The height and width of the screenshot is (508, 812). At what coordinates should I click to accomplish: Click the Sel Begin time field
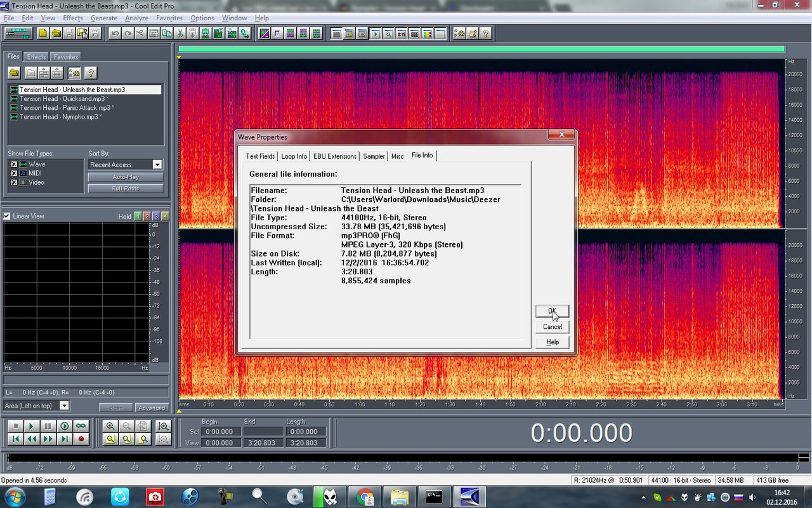pos(220,431)
